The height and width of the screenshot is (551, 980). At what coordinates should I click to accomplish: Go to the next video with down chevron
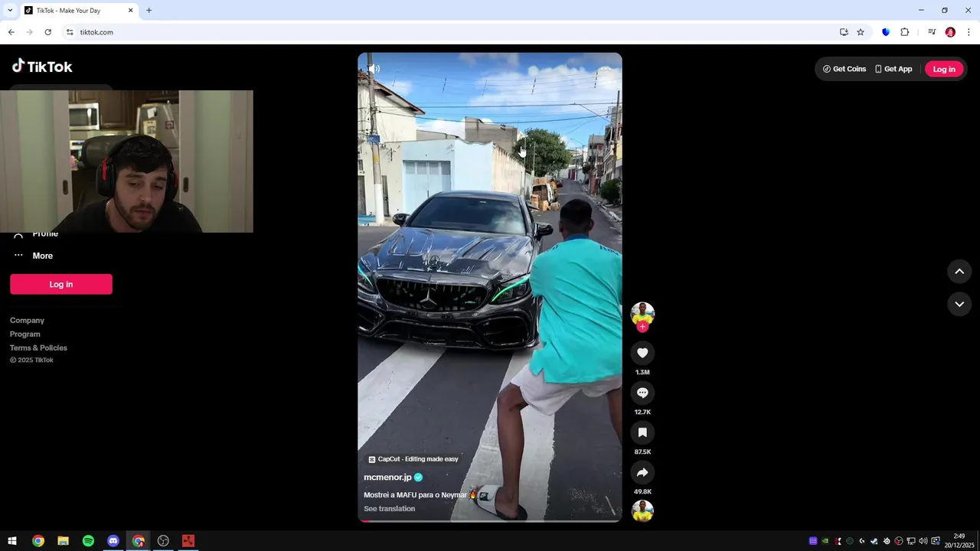(959, 304)
